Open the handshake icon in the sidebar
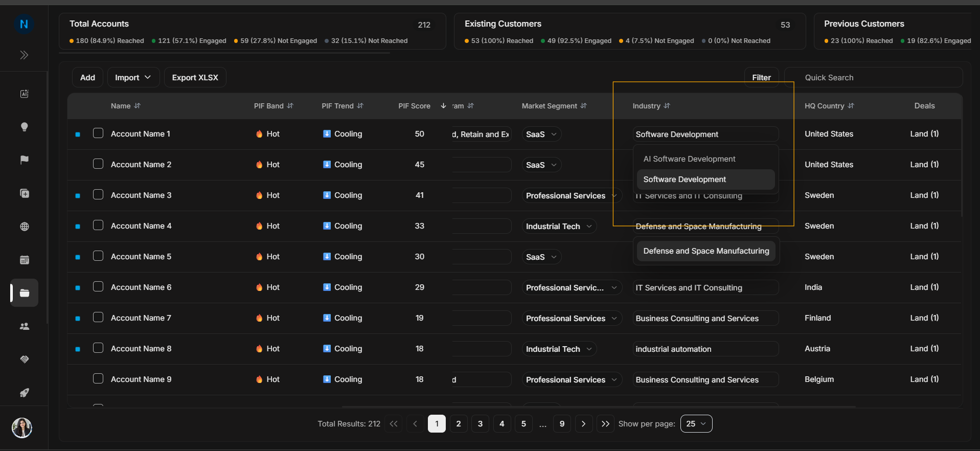This screenshot has height=451, width=980. tap(24, 359)
